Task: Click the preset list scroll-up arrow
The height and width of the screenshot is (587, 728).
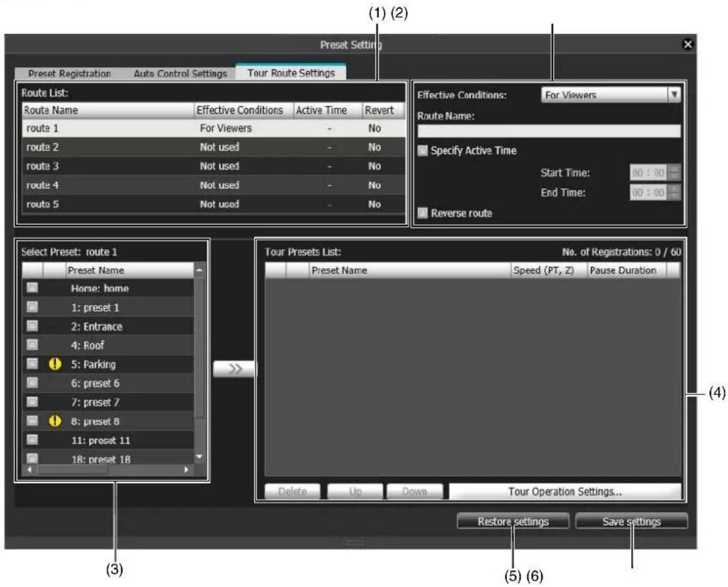Action: tap(200, 270)
